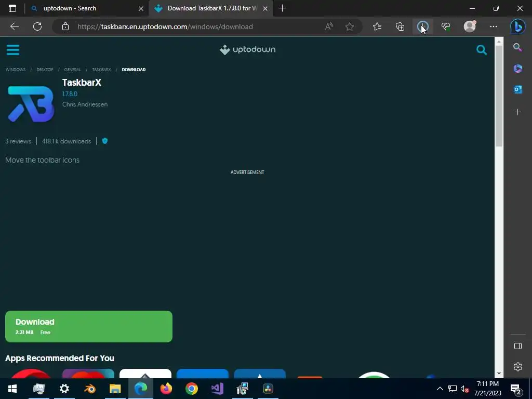532x399 pixels.
Task: Start Read aloud from address bar
Action: pyautogui.click(x=329, y=26)
